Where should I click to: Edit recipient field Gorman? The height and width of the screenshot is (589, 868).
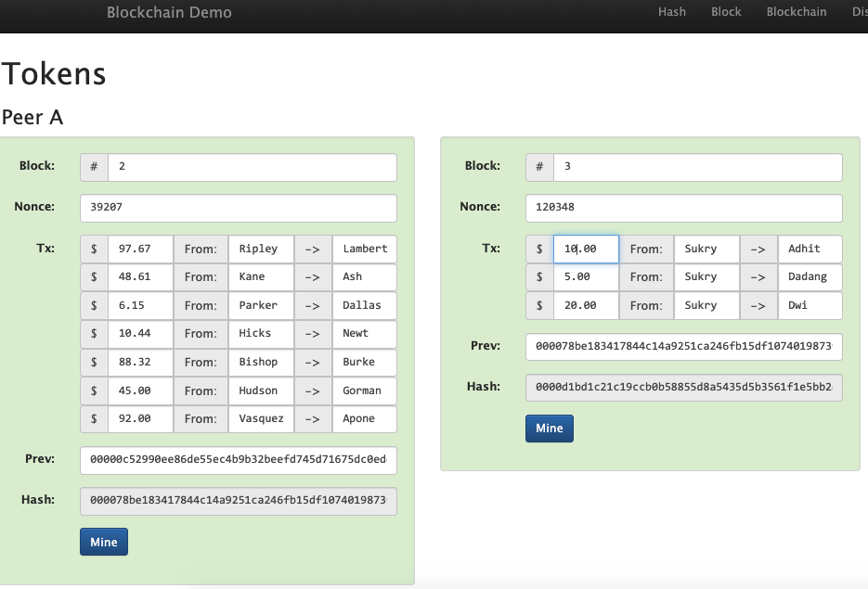[x=365, y=391]
